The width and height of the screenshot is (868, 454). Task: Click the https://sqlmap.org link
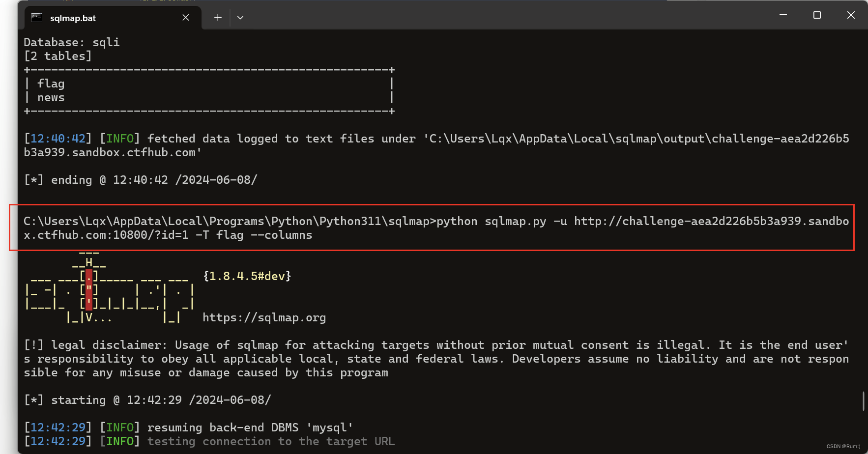coord(264,317)
